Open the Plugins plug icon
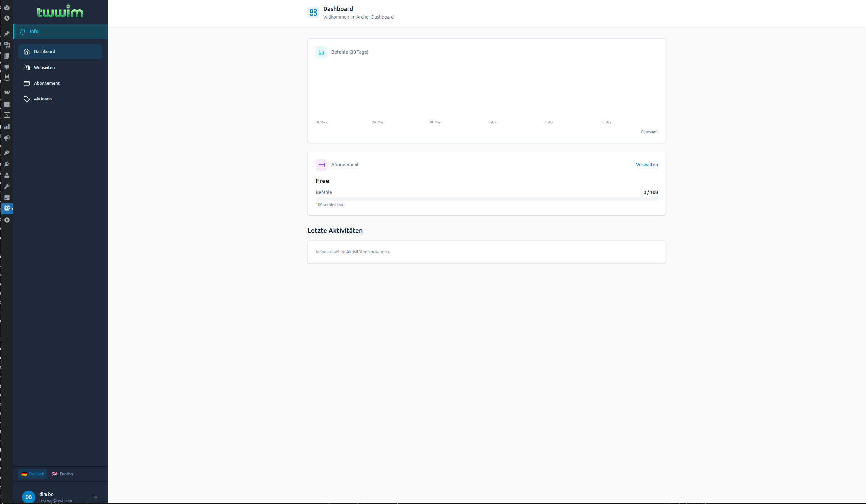Screen dimensions: 866x504 click(7, 164)
